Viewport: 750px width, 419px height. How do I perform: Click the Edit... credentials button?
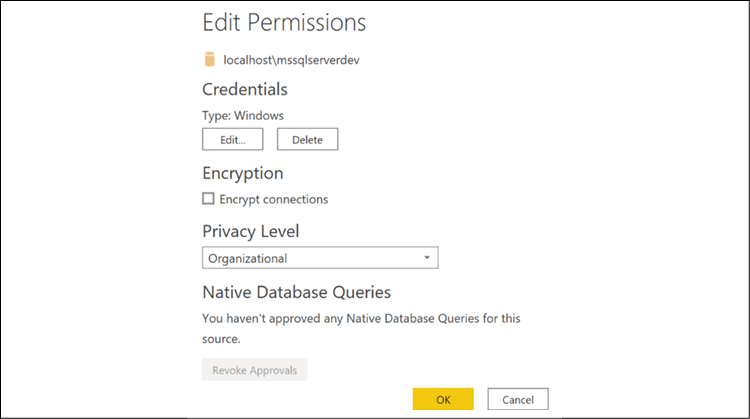[x=233, y=140]
